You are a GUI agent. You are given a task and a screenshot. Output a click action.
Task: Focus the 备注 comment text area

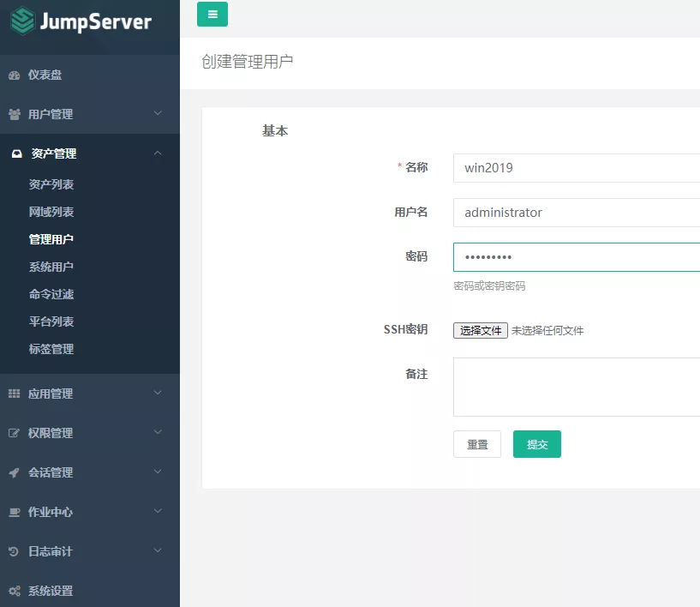[x=576, y=387]
